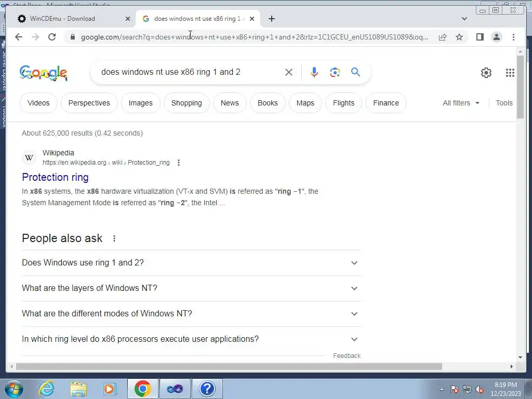Select the Shopping filter

tap(187, 103)
